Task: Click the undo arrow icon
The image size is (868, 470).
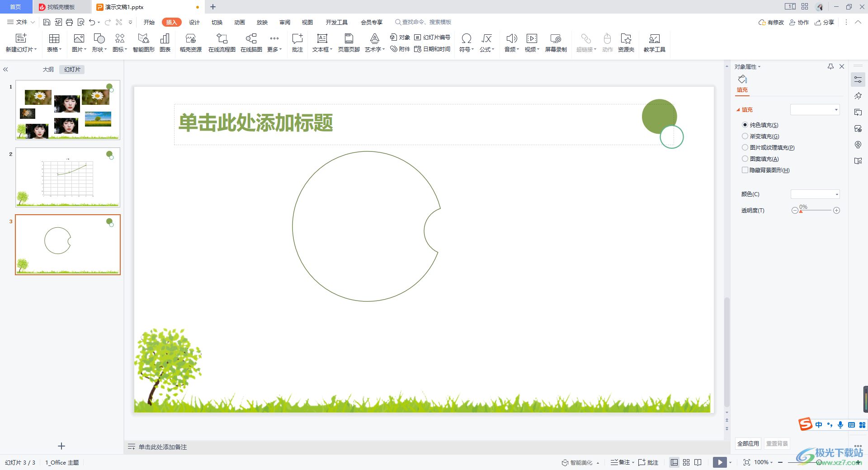Action: pos(92,22)
